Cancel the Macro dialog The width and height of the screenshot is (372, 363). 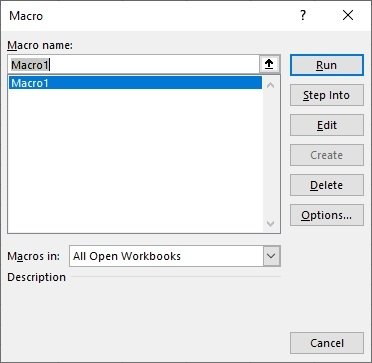coord(327,343)
